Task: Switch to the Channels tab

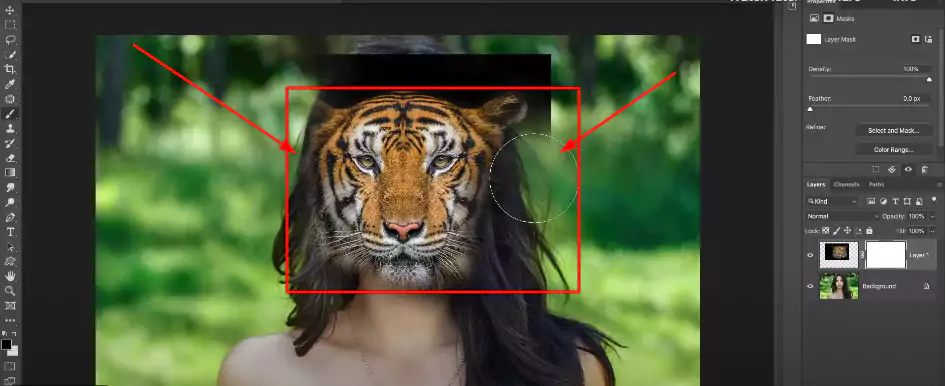Action: [846, 185]
